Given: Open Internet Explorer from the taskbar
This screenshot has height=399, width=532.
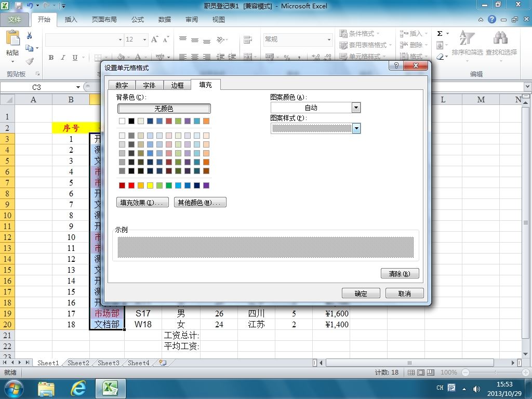Looking at the screenshot, I should [x=78, y=388].
